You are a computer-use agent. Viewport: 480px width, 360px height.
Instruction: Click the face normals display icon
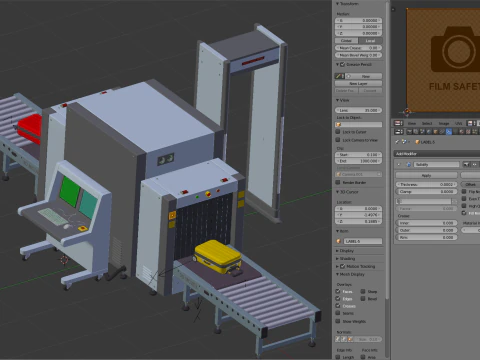coord(350,339)
